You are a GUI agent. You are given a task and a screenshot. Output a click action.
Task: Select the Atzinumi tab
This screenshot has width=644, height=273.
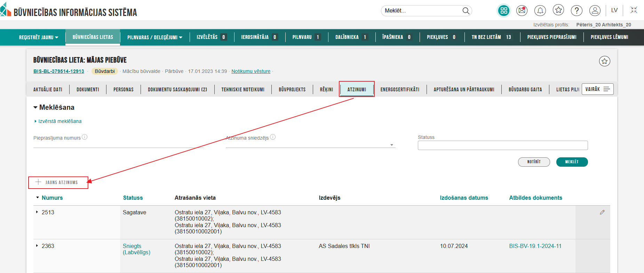tap(357, 89)
